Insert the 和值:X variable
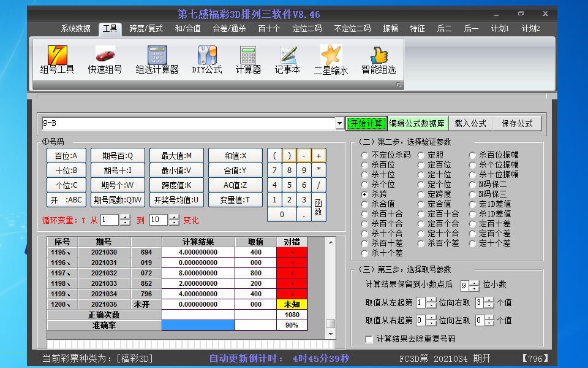 [235, 156]
